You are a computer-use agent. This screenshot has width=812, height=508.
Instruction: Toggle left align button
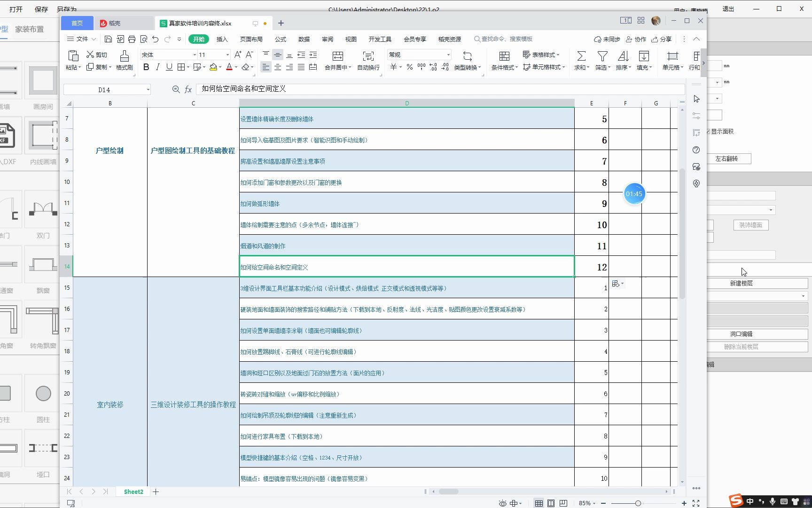click(265, 67)
